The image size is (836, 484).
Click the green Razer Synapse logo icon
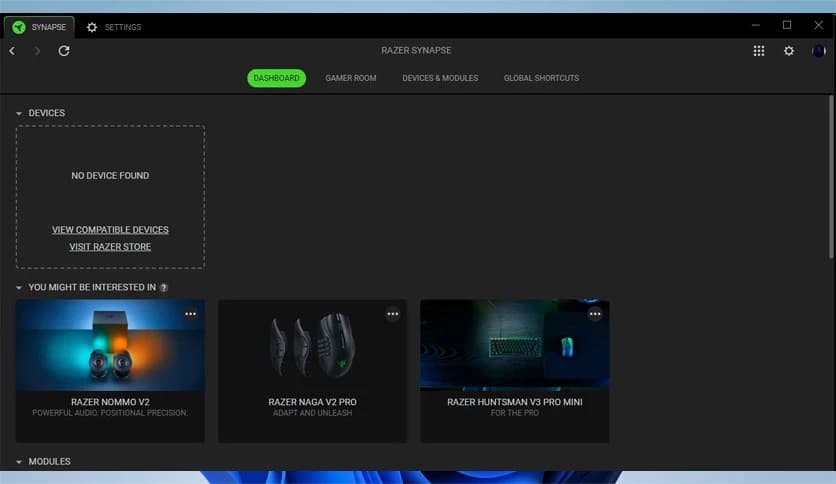coord(19,27)
